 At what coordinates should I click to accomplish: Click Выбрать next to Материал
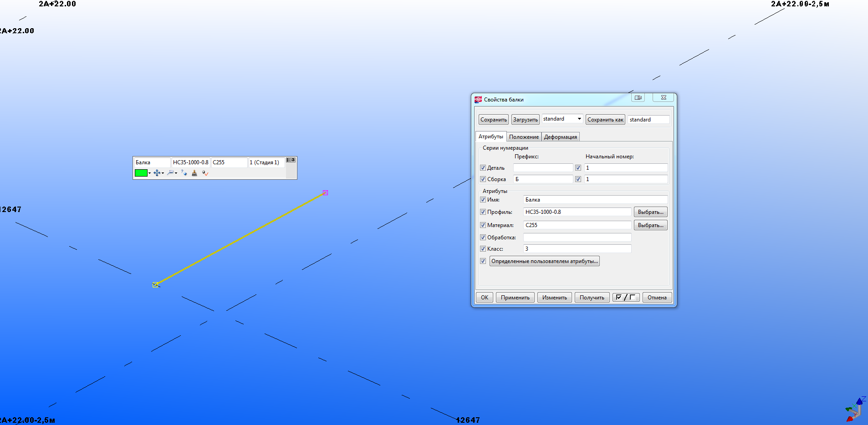tap(651, 225)
